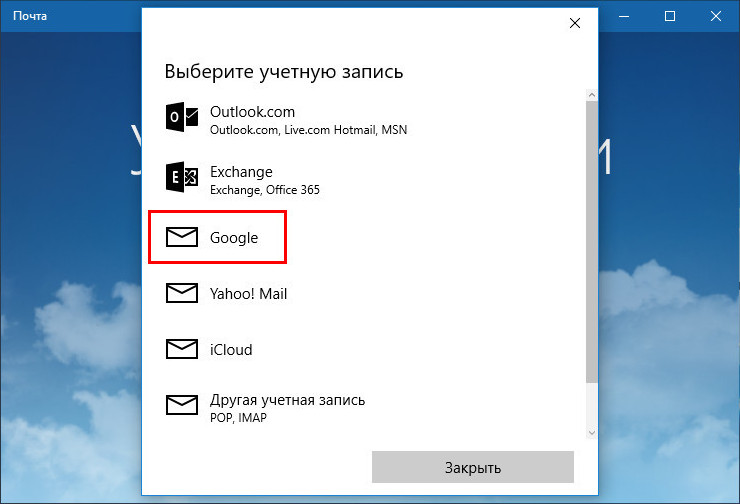
Task: Click the 'Outlook.com, Live.com Hotmail, MSN' description
Action: pos(308,130)
